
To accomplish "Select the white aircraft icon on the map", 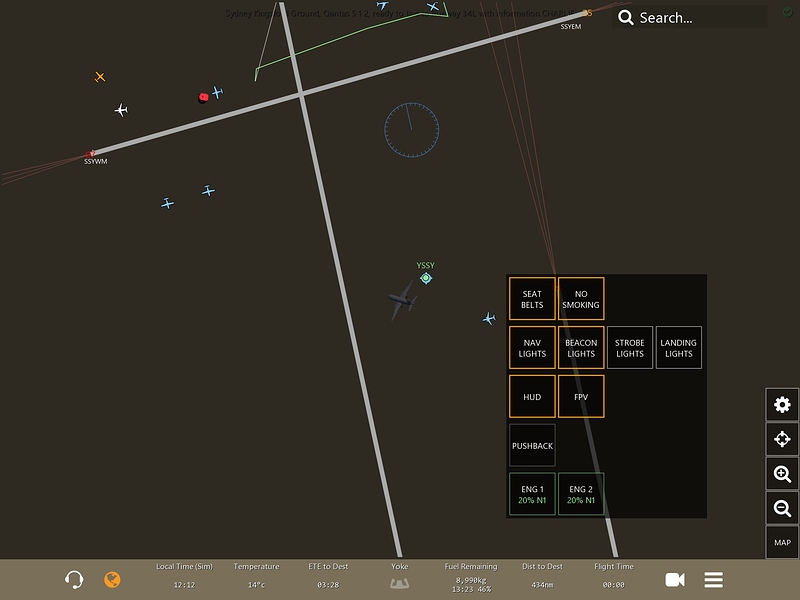I will coord(121,110).
